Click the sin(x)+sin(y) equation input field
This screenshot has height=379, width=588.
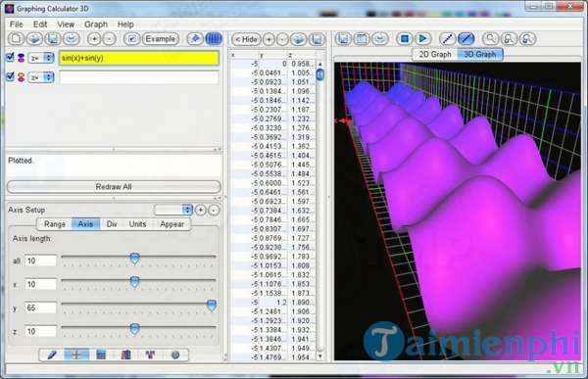pyautogui.click(x=139, y=58)
